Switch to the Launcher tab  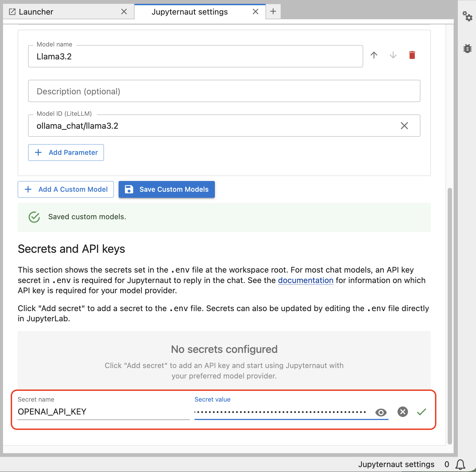point(69,12)
